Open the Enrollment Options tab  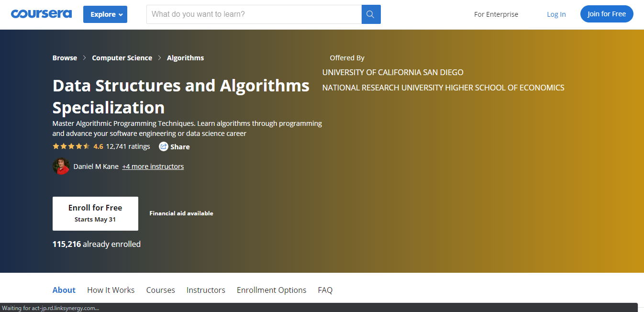(271, 290)
